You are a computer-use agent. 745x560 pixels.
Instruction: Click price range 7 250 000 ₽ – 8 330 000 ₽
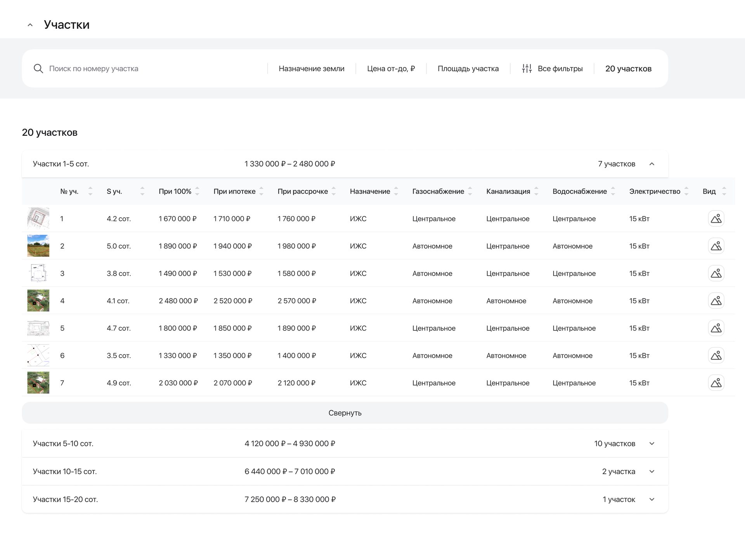pos(290,500)
